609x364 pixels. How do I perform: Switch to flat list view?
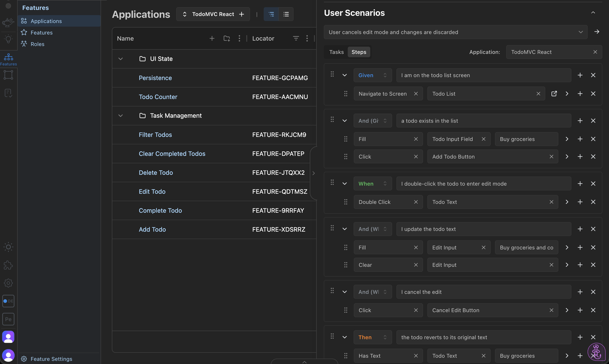(x=286, y=14)
